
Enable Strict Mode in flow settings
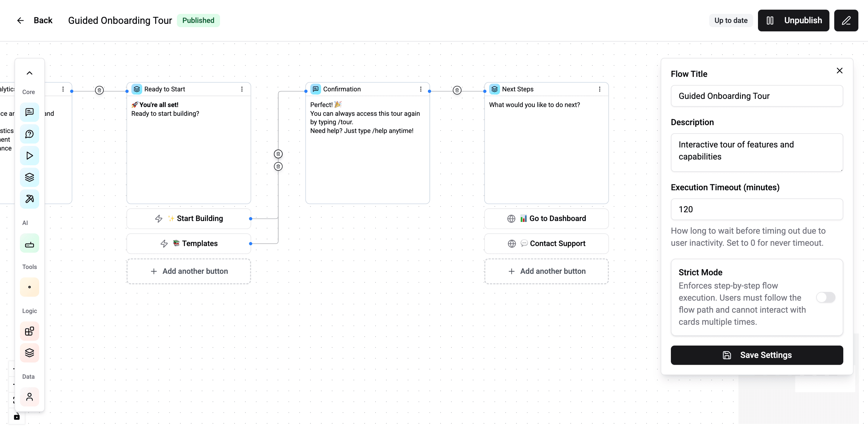[826, 297]
